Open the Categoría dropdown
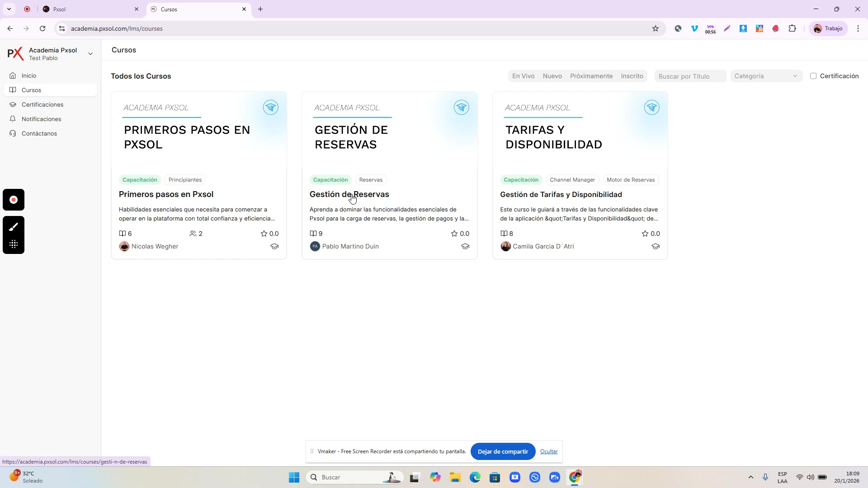Image resolution: width=868 pixels, height=488 pixels. click(x=766, y=76)
